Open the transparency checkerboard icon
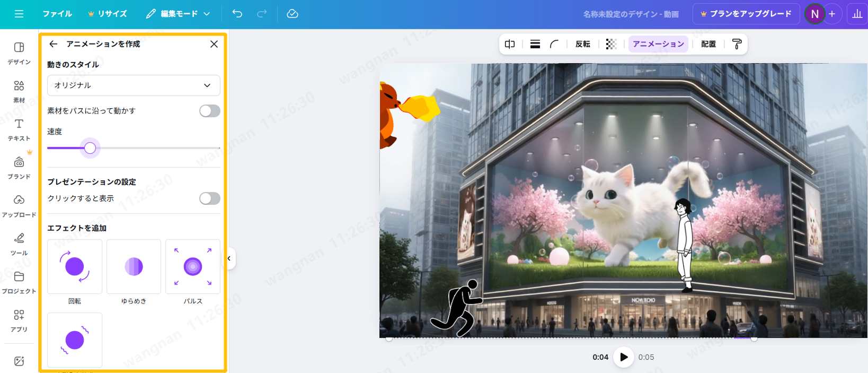The image size is (868, 373). pyautogui.click(x=611, y=44)
